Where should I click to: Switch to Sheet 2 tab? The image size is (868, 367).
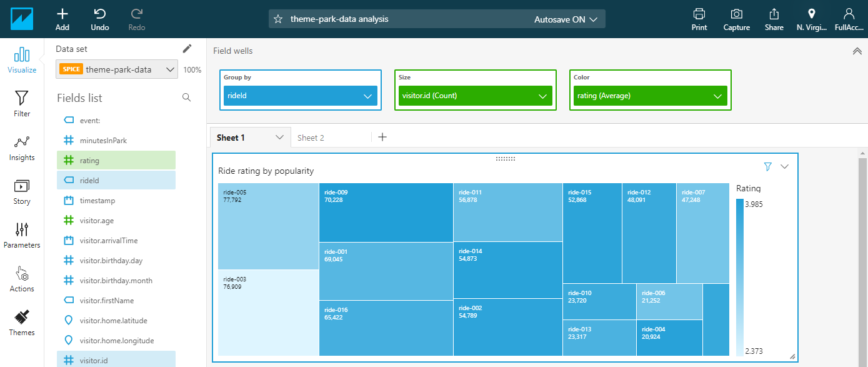311,138
